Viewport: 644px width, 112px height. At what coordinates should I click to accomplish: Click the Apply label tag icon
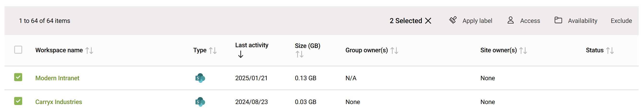453,20
